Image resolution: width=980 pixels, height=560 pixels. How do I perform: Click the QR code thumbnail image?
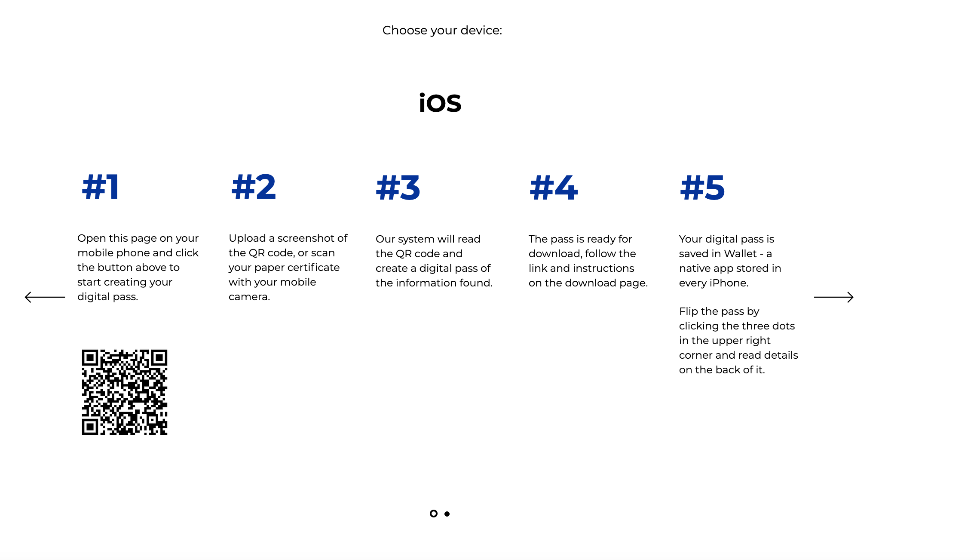coord(124,391)
